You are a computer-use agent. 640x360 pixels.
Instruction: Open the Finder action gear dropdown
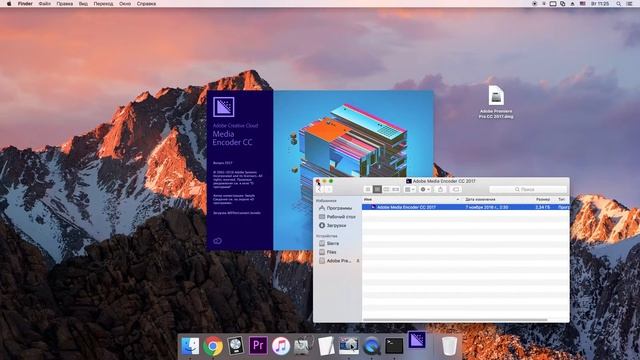click(x=425, y=189)
